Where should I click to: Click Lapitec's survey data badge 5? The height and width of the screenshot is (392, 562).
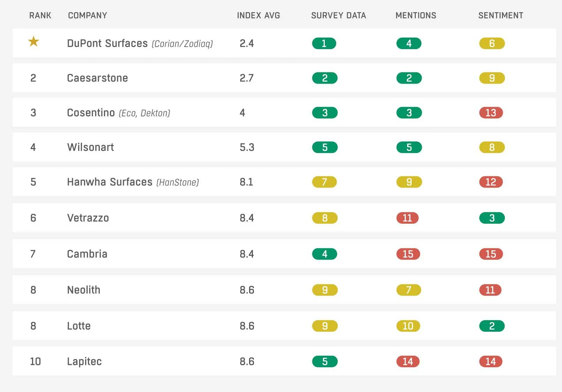(x=325, y=361)
